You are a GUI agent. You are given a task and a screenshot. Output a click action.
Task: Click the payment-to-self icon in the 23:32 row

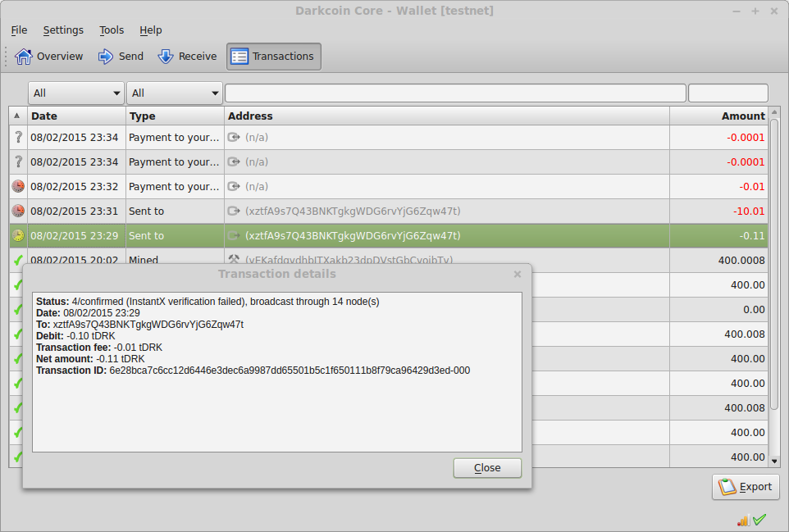click(x=234, y=187)
